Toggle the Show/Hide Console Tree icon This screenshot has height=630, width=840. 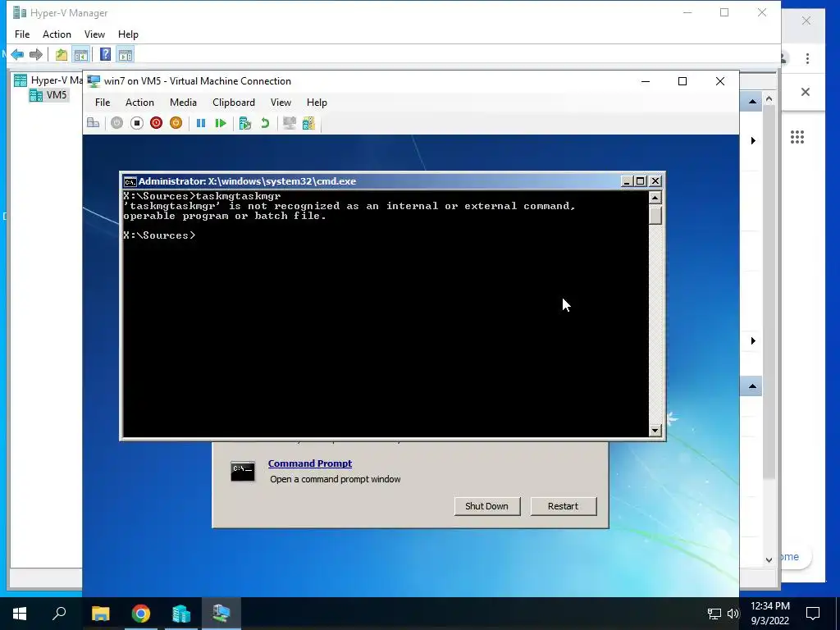coord(81,54)
